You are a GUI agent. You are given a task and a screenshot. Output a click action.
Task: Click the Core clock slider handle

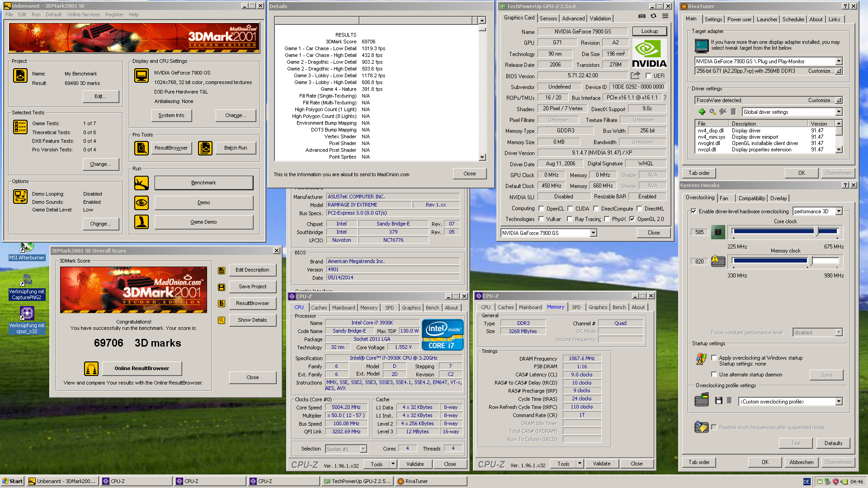pyautogui.click(x=816, y=231)
